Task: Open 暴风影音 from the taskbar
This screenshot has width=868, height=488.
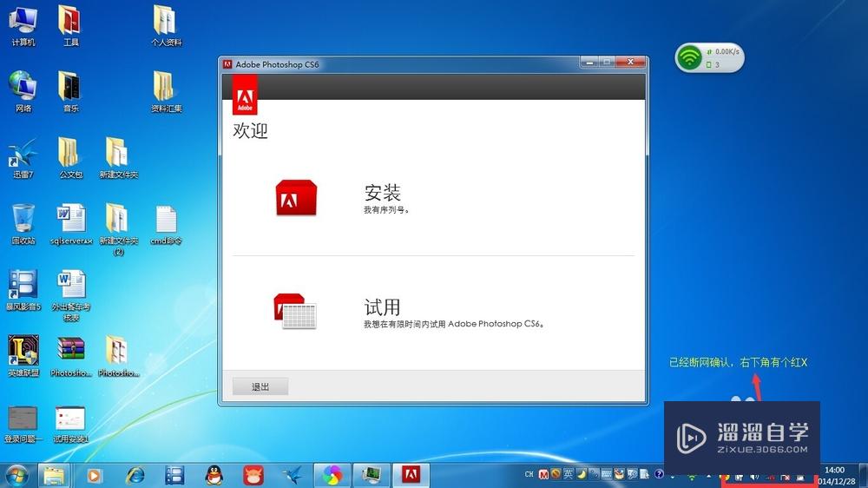Action: 174,476
